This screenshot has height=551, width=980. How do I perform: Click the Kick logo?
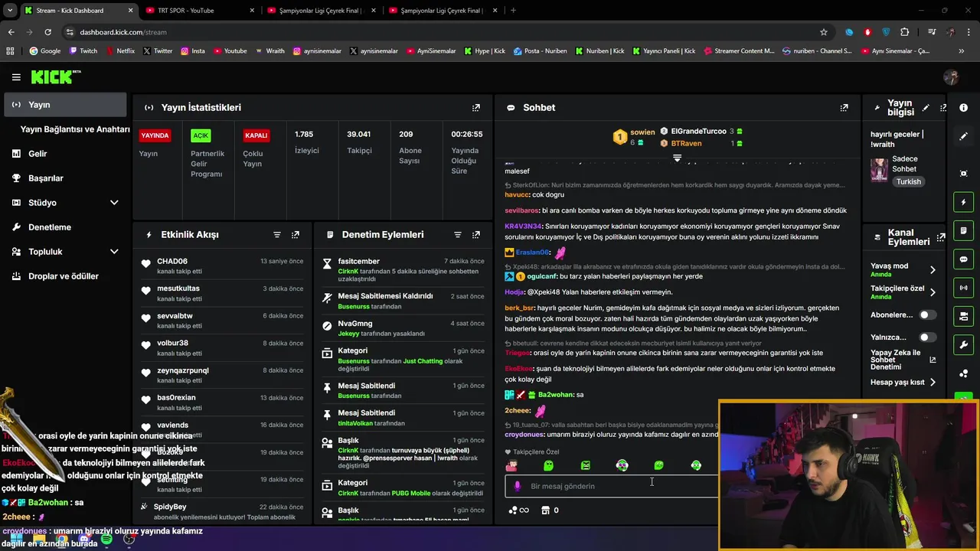click(55, 77)
